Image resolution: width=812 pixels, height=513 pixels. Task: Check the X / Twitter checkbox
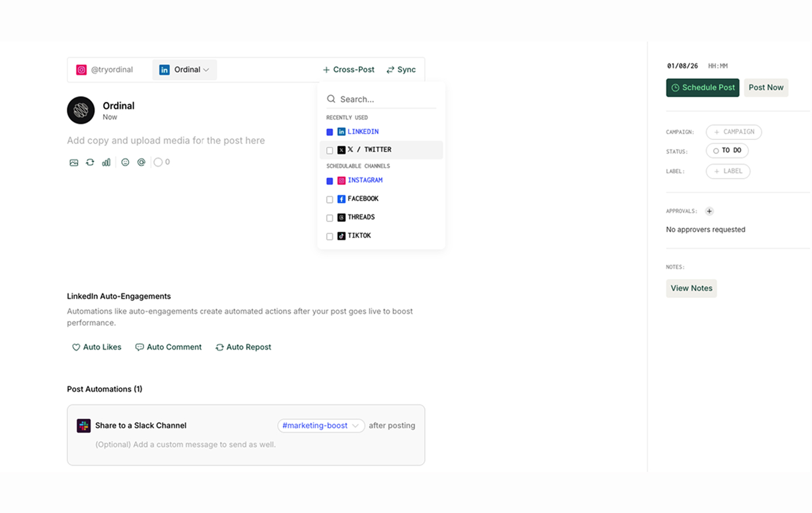tap(330, 151)
